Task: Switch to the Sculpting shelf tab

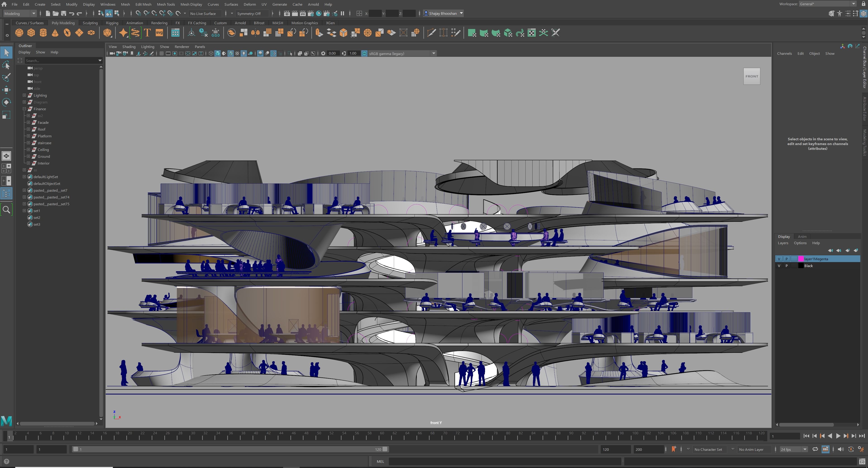Action: pos(90,23)
